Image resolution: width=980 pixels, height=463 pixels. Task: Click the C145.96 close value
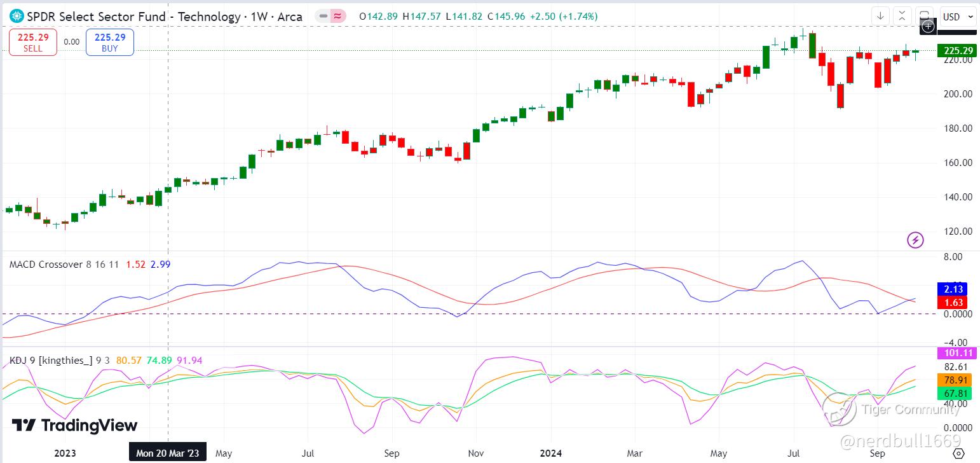tap(506, 17)
